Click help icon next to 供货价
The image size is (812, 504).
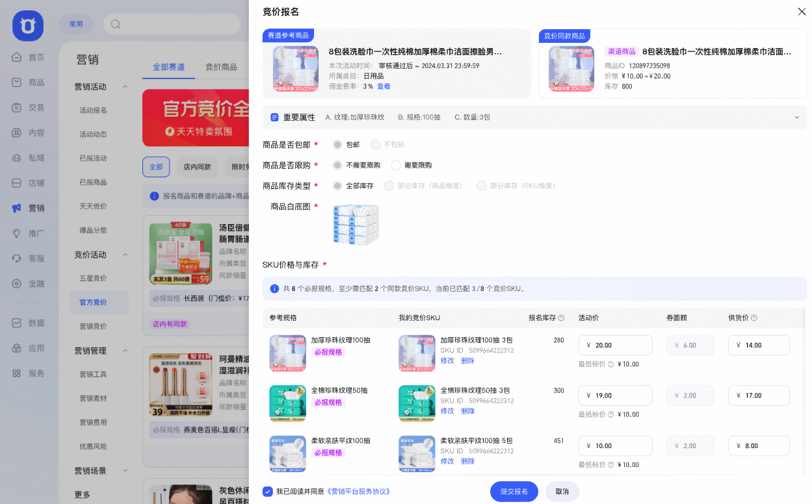tap(753, 318)
